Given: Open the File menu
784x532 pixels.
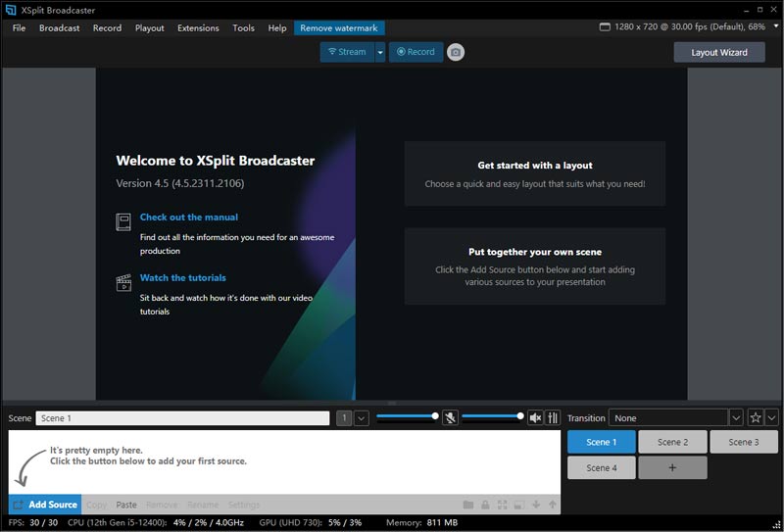Looking at the screenshot, I should pyautogui.click(x=19, y=28).
